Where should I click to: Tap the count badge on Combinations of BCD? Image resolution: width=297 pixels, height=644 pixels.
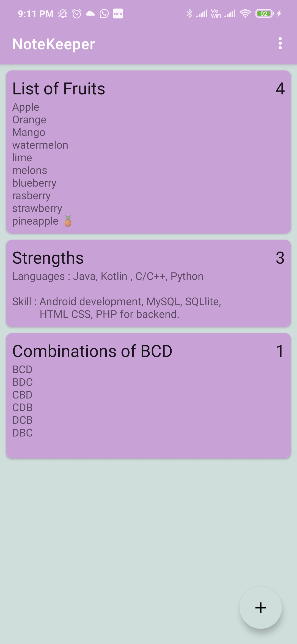[280, 351]
